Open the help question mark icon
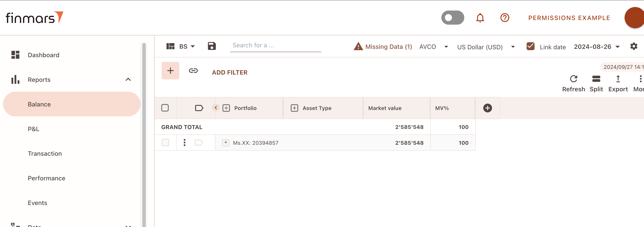Image resolution: width=644 pixels, height=227 pixels. pyautogui.click(x=505, y=18)
